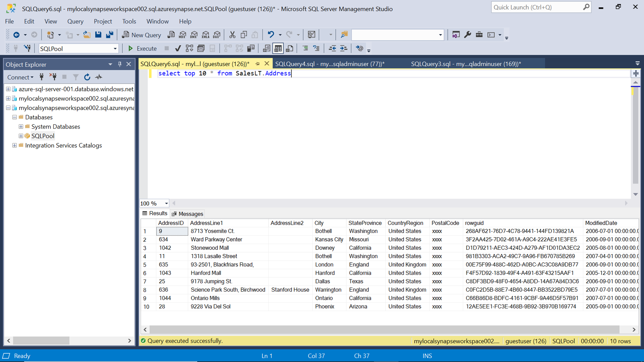Click the Execute button

pos(142,49)
